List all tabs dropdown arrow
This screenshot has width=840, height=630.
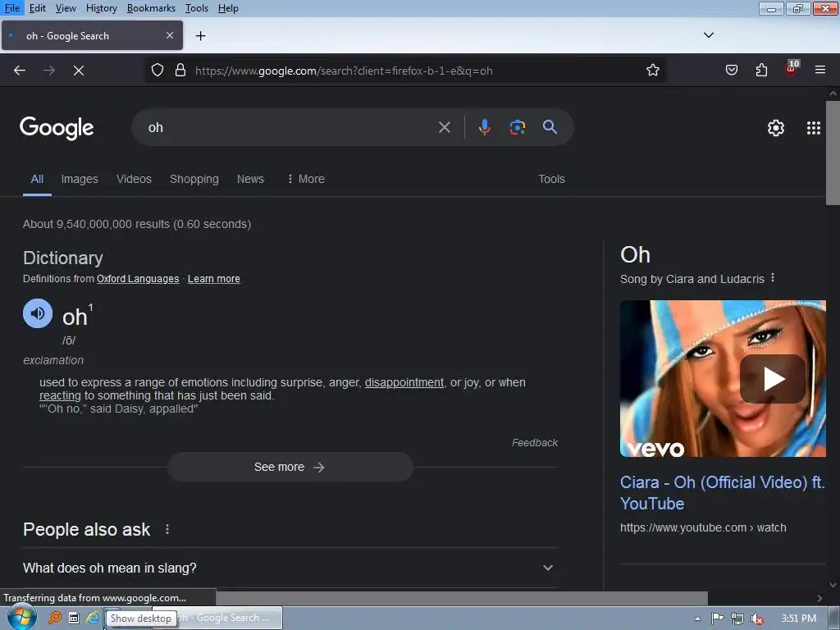pos(708,34)
